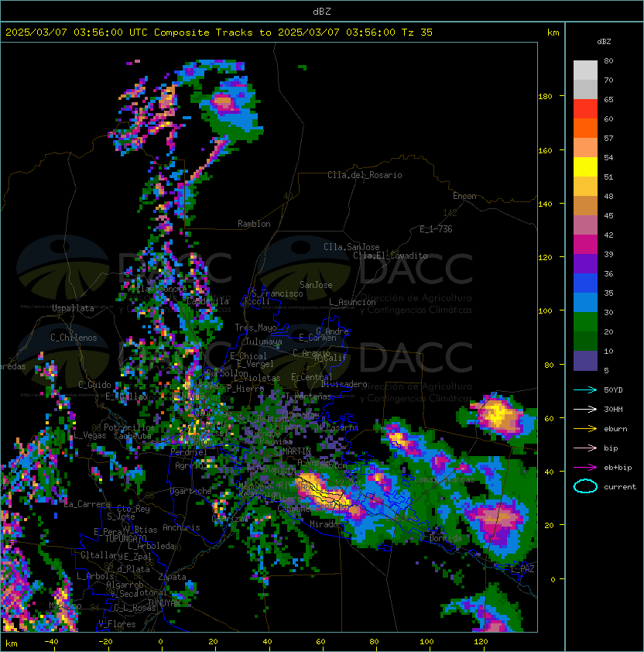644x652 pixels.
Task: Click the 'Uspallata' map label
Action: (x=73, y=308)
